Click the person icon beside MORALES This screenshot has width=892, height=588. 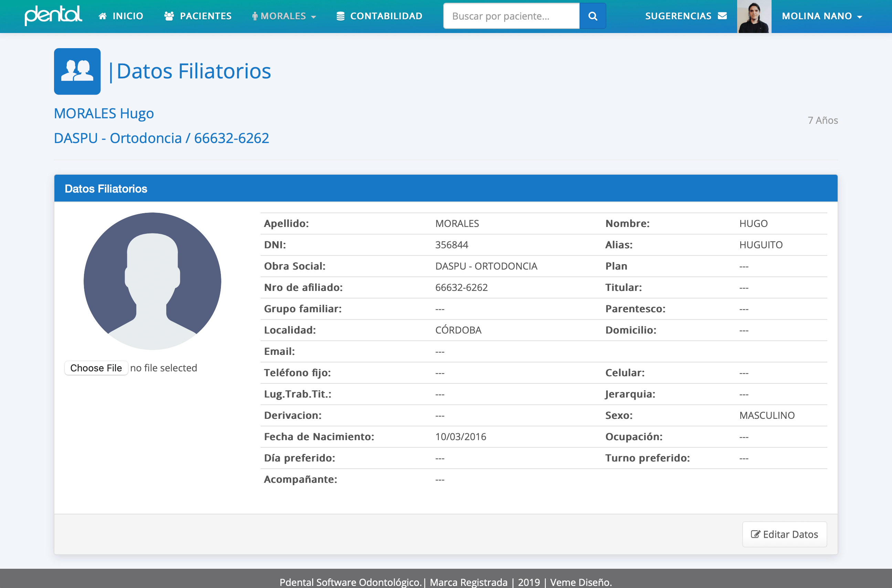coord(255,16)
